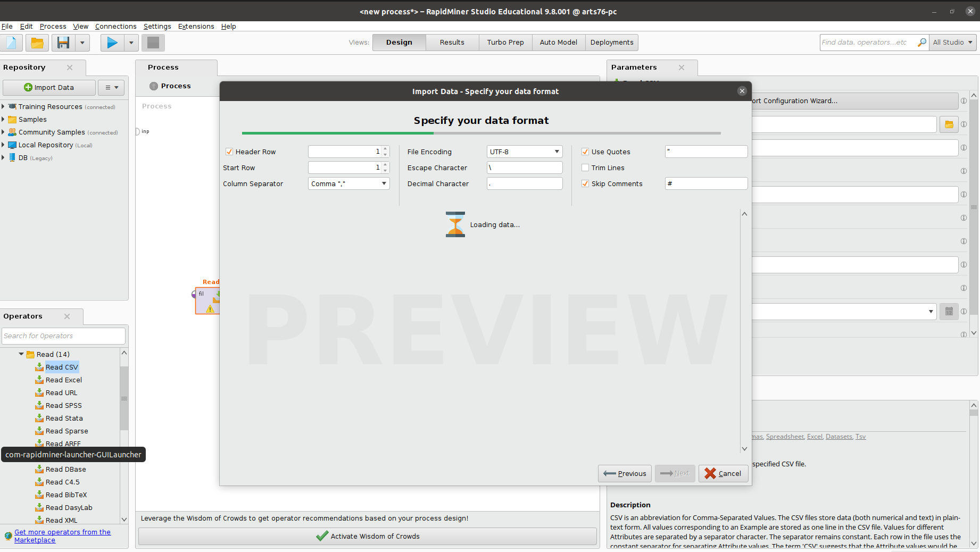This screenshot has height=552, width=980.
Task: Click the New Process toolbar icon
Action: (12, 43)
